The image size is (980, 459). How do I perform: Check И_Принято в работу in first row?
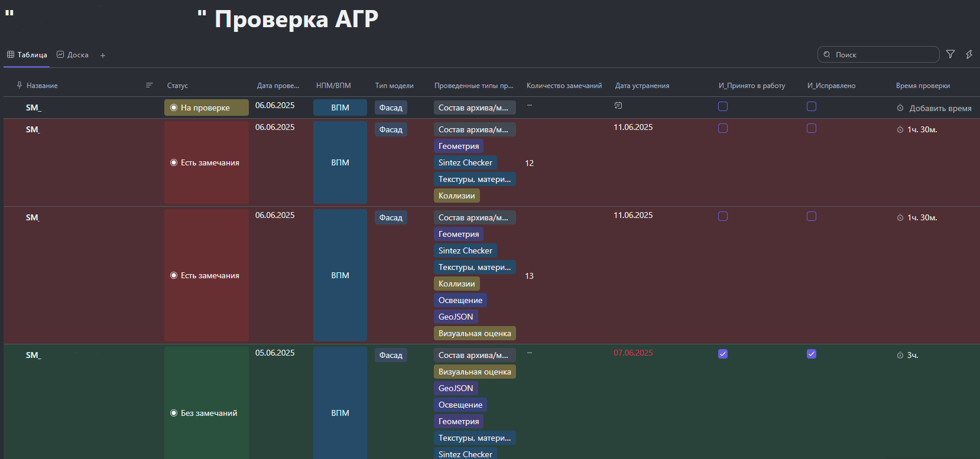click(723, 106)
